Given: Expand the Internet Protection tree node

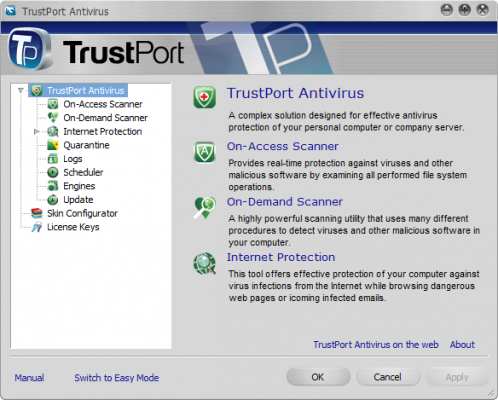Looking at the screenshot, I should coord(37,132).
